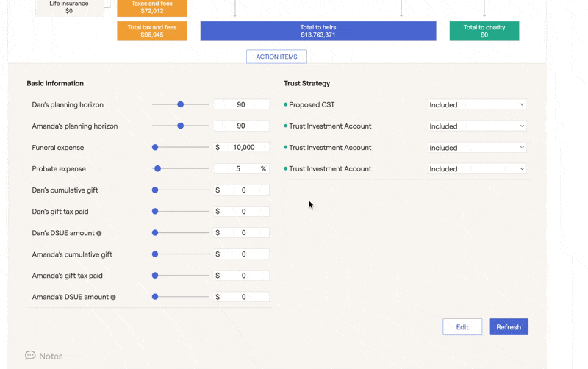This screenshot has height=369, width=588.
Task: Click Dan's planning horizon slider handle
Action: point(180,104)
